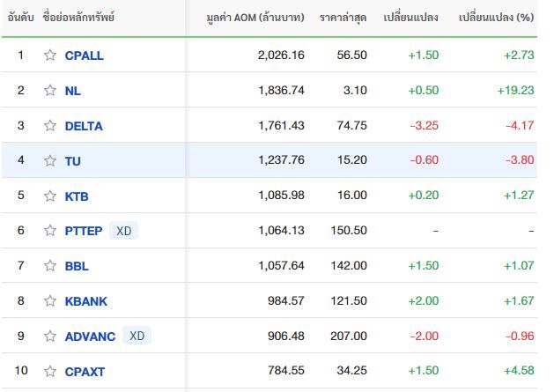554x392 pixels.
Task: Click the ชื่อย่อหลักทรัพย์ column header
Action: 78,18
